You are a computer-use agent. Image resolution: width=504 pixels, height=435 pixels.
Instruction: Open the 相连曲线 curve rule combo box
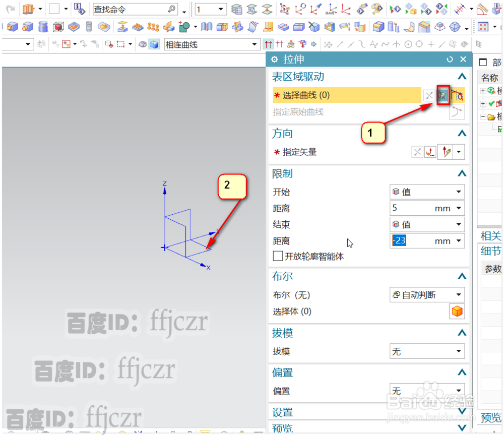[x=212, y=44]
